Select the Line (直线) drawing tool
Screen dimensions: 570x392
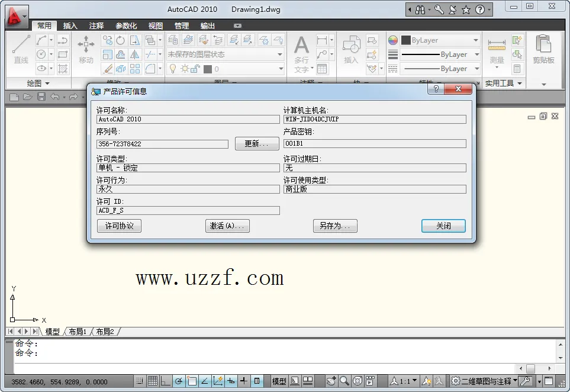21,43
